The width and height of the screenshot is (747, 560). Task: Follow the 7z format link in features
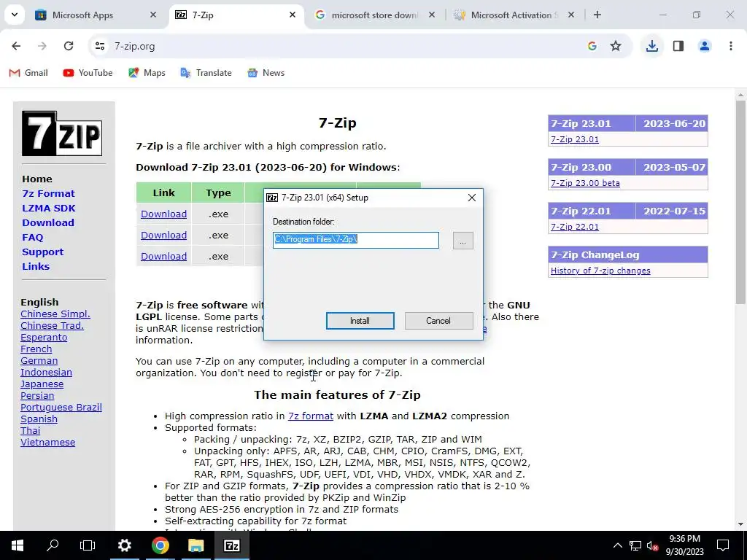point(311,416)
